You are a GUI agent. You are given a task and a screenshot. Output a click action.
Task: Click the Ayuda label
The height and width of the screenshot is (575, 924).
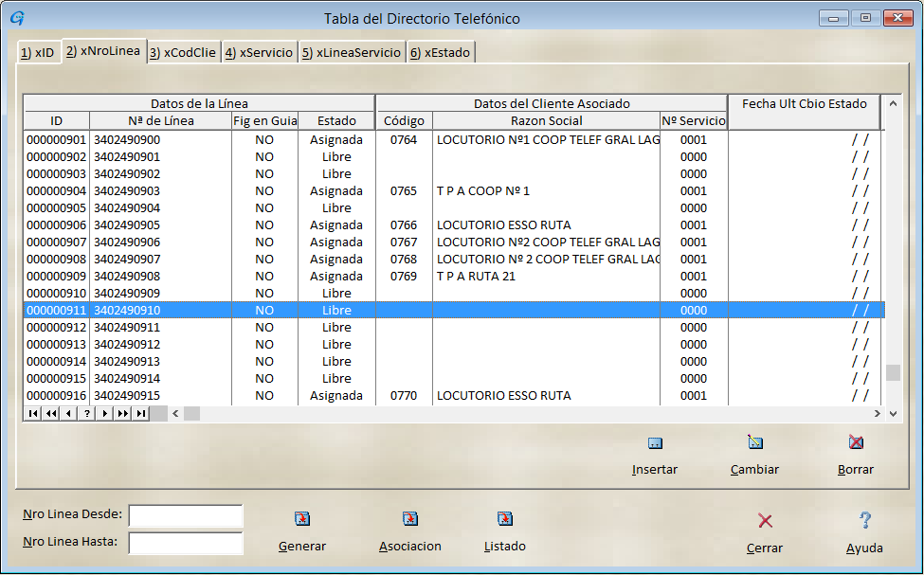[x=864, y=548]
